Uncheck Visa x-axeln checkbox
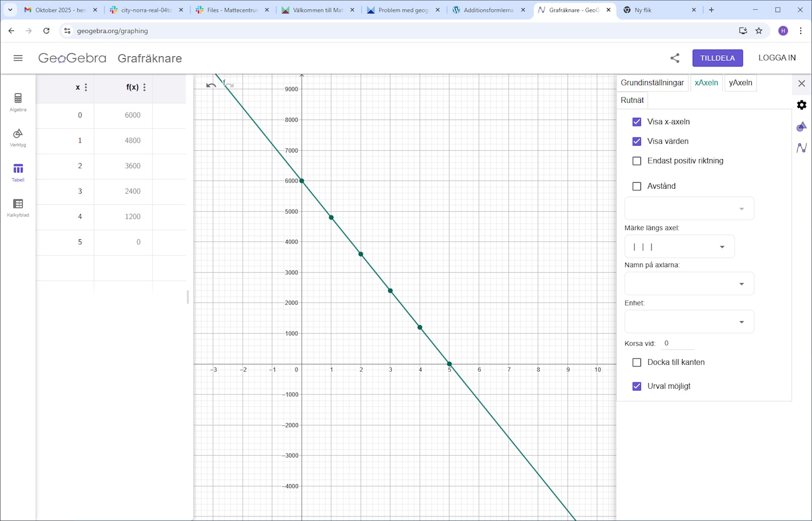Viewport: 812px width, 521px height. click(x=636, y=122)
